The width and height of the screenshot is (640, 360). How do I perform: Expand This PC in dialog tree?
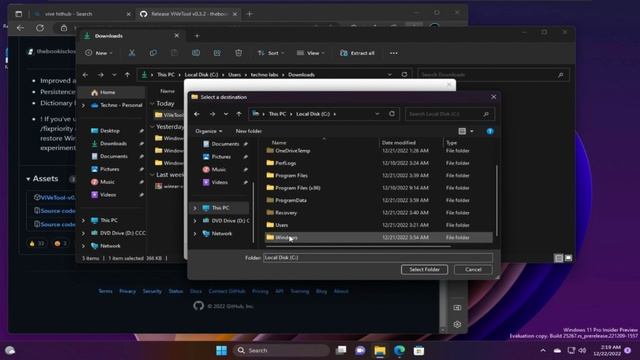point(195,208)
